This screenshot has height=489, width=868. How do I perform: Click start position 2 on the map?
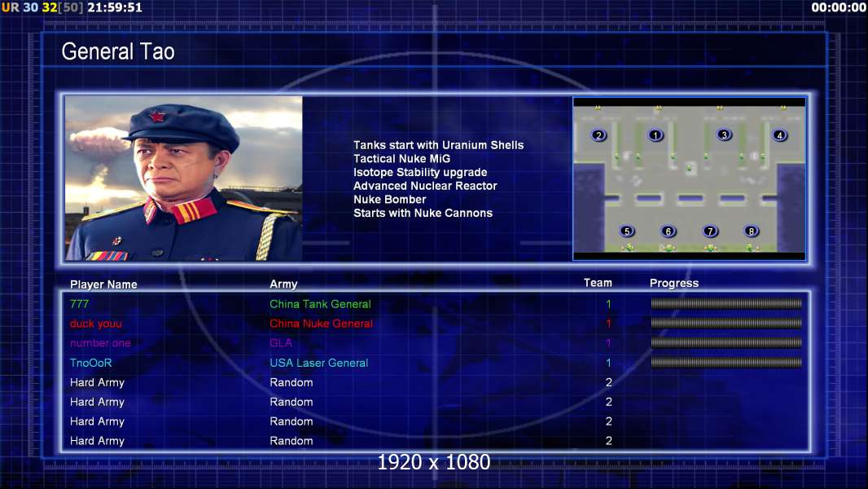[x=598, y=135]
